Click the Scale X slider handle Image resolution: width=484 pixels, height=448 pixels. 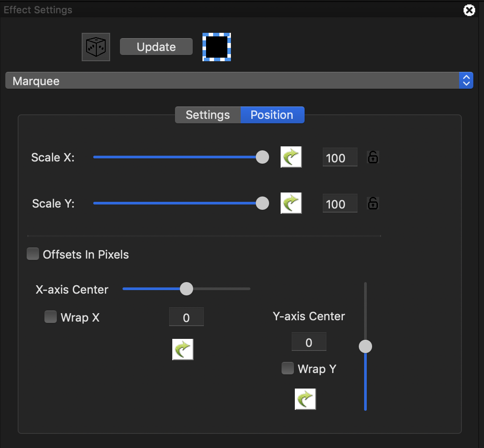(262, 157)
